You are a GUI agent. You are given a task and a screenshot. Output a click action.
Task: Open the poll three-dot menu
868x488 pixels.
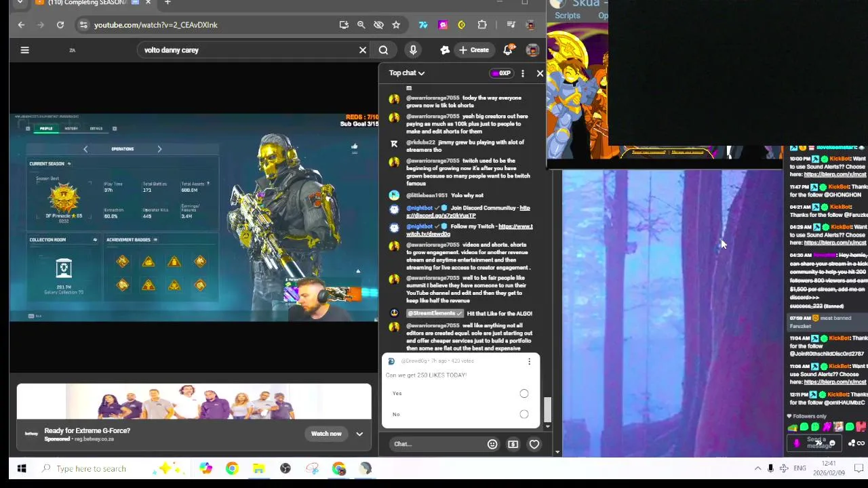pos(529,361)
